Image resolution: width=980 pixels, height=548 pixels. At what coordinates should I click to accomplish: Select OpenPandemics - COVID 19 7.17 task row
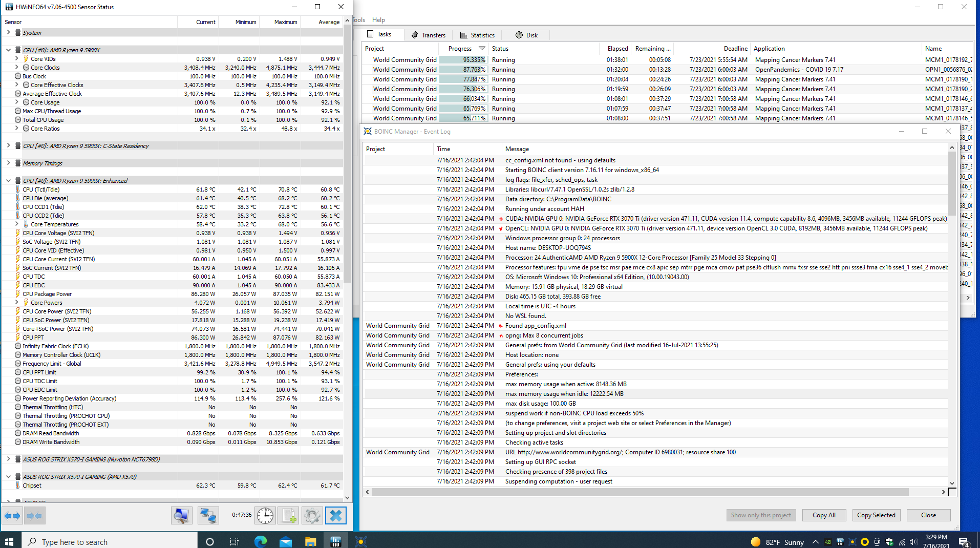click(668, 70)
